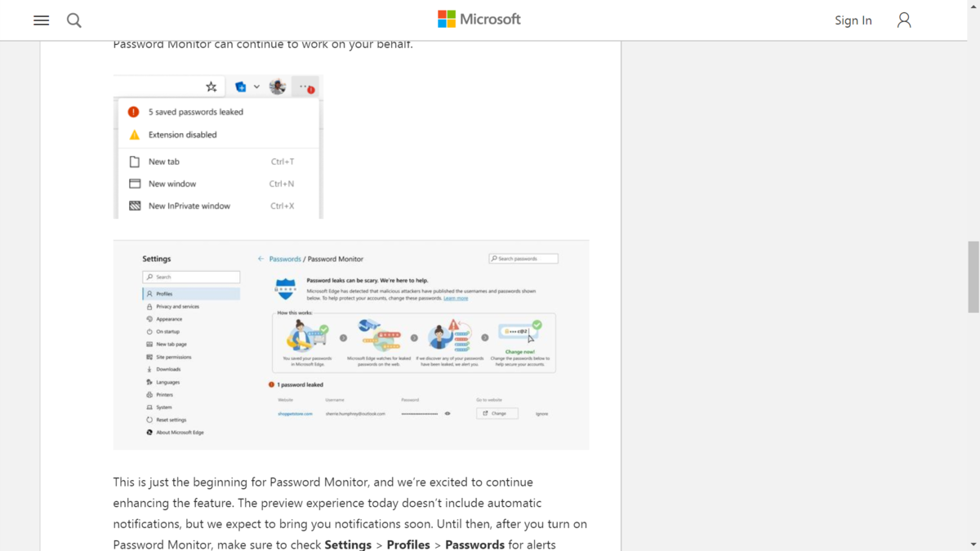This screenshot has width=980, height=551.
Task: Select 'Extension disabled' warning menu entry
Action: coord(183,135)
